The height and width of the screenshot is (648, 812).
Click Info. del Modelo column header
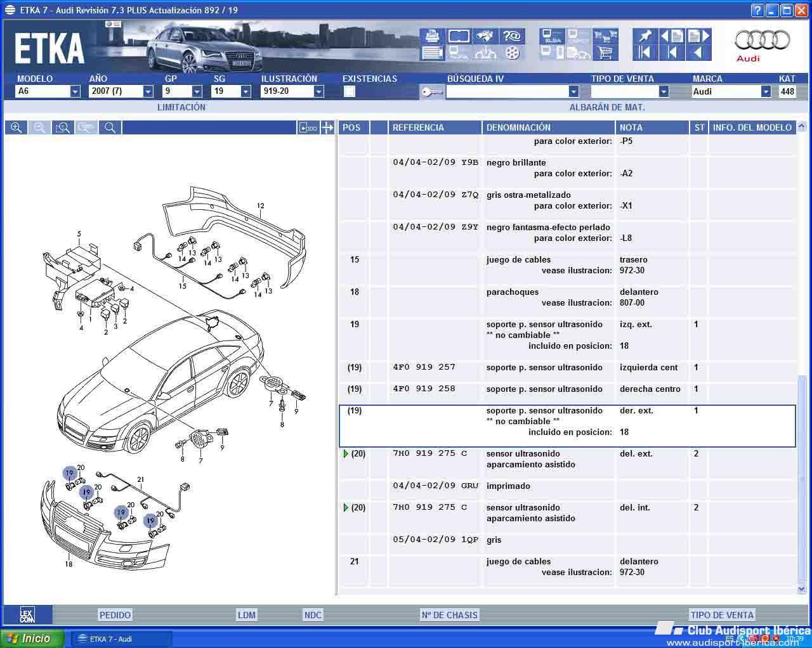pos(752,127)
